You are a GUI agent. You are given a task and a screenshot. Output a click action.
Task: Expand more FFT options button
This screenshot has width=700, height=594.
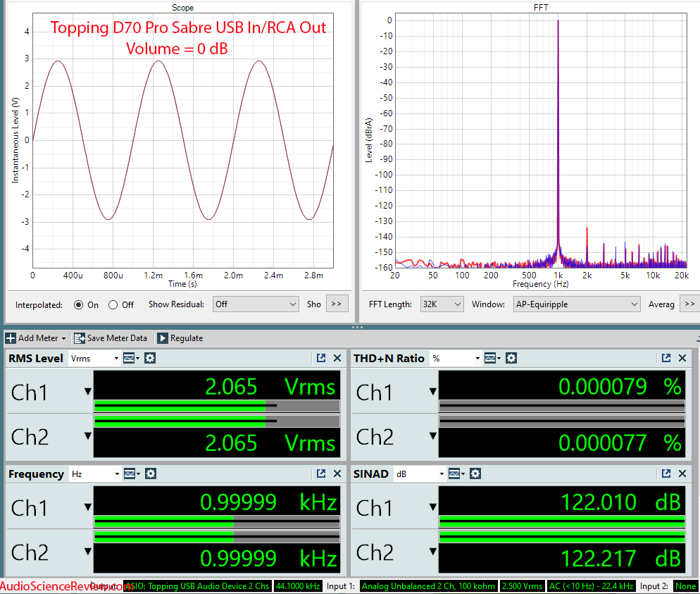(x=689, y=304)
